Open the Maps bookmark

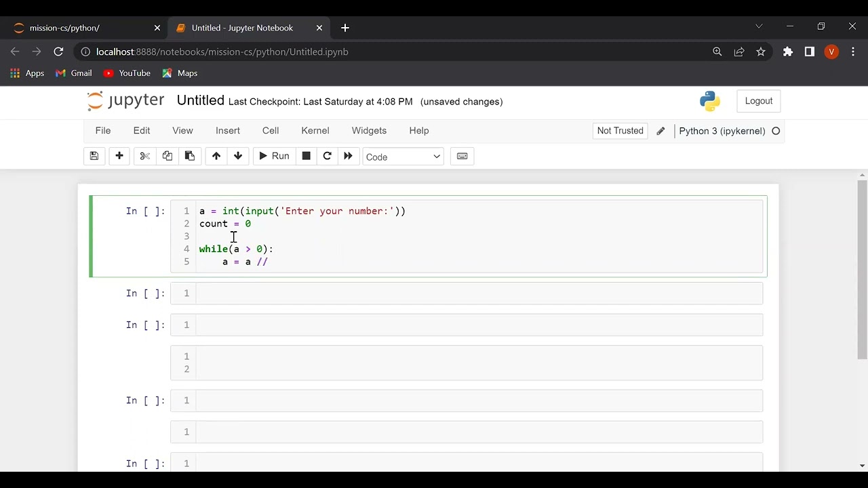pyautogui.click(x=180, y=73)
